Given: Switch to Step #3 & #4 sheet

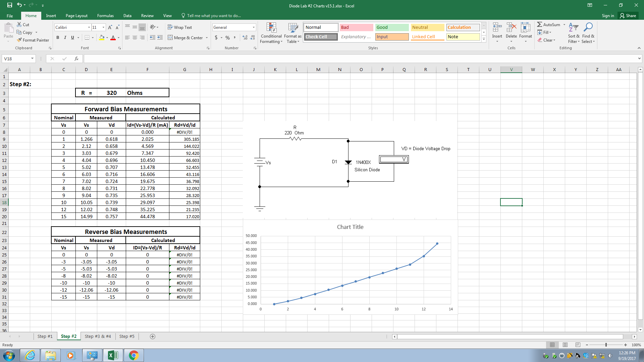Looking at the screenshot, I should click(x=98, y=336).
